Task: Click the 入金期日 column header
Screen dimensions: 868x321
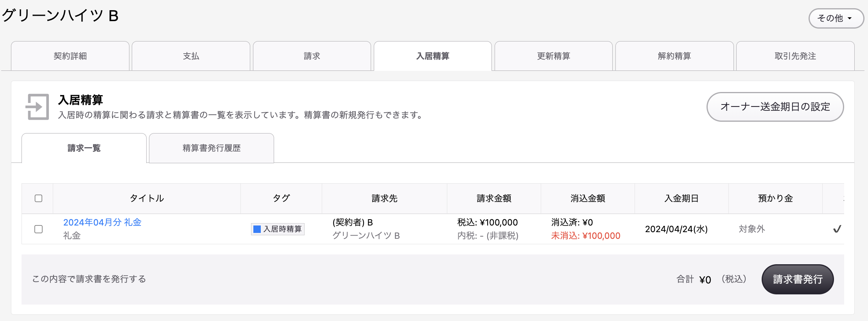Action: (x=681, y=198)
